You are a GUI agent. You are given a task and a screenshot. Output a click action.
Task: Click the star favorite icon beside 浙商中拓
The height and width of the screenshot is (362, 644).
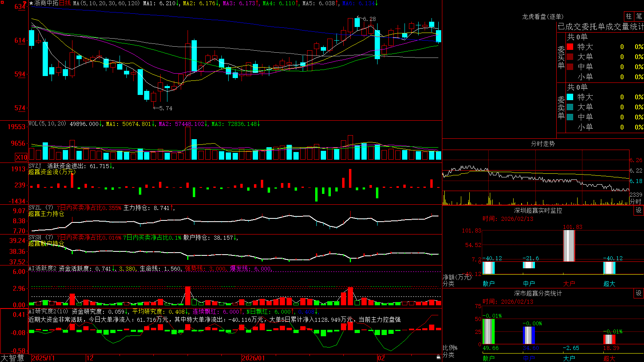click(x=31, y=3)
